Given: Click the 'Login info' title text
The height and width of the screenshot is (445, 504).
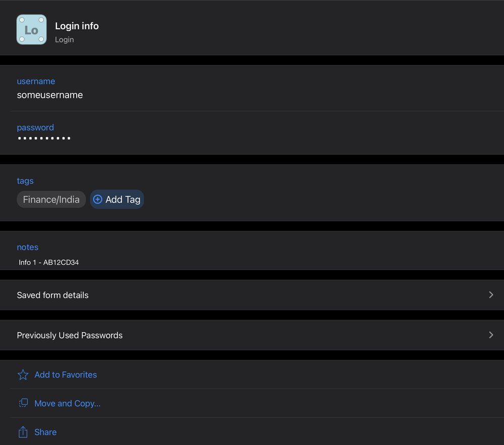Looking at the screenshot, I should click(77, 26).
